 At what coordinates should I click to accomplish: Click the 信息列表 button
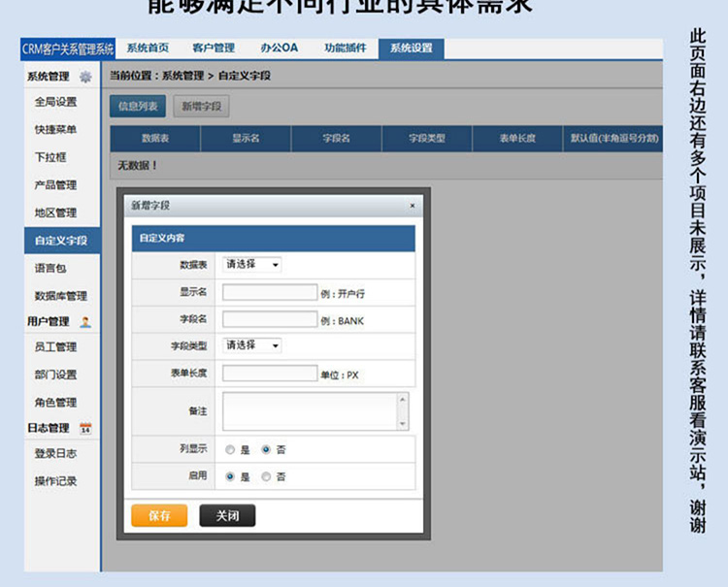pos(138,107)
